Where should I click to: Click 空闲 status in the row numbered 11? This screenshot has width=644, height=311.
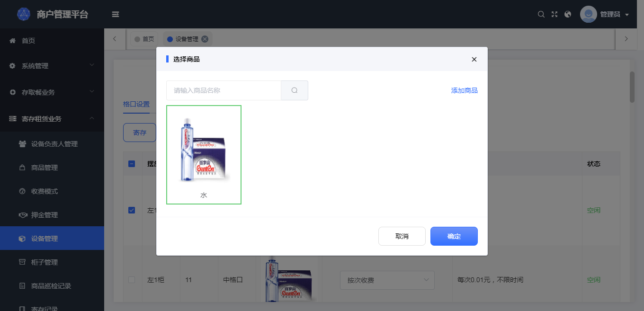point(594,280)
